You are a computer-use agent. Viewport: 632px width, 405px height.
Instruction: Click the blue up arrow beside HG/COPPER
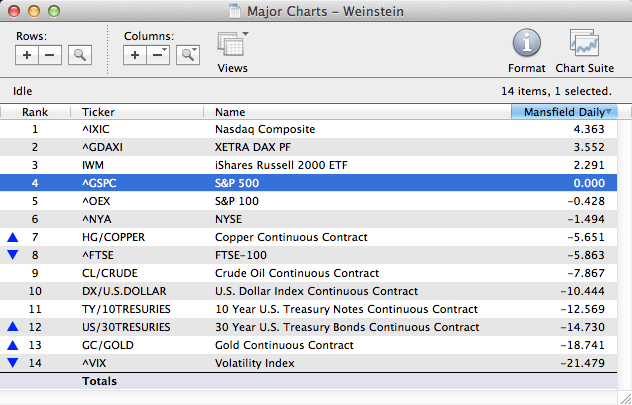pos(12,237)
